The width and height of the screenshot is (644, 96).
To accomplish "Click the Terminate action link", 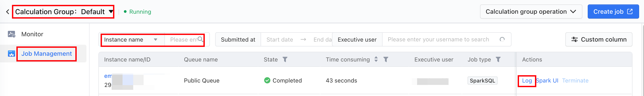I will click(575, 81).
